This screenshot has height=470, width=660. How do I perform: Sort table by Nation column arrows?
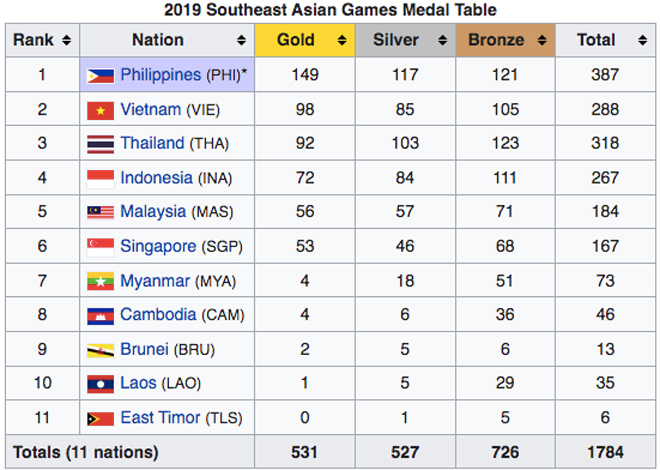(241, 41)
